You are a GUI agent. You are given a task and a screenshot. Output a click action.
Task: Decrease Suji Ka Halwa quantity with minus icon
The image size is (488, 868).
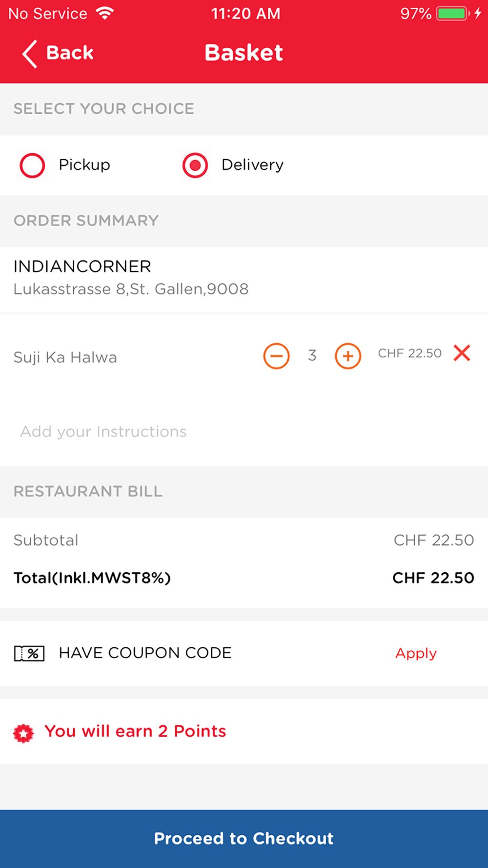(276, 355)
